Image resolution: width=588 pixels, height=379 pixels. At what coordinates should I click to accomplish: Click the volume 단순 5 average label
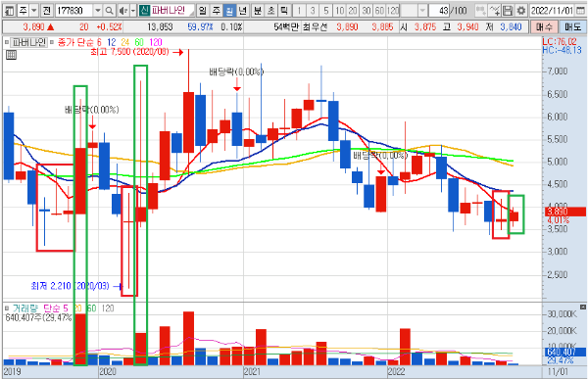click(56, 308)
